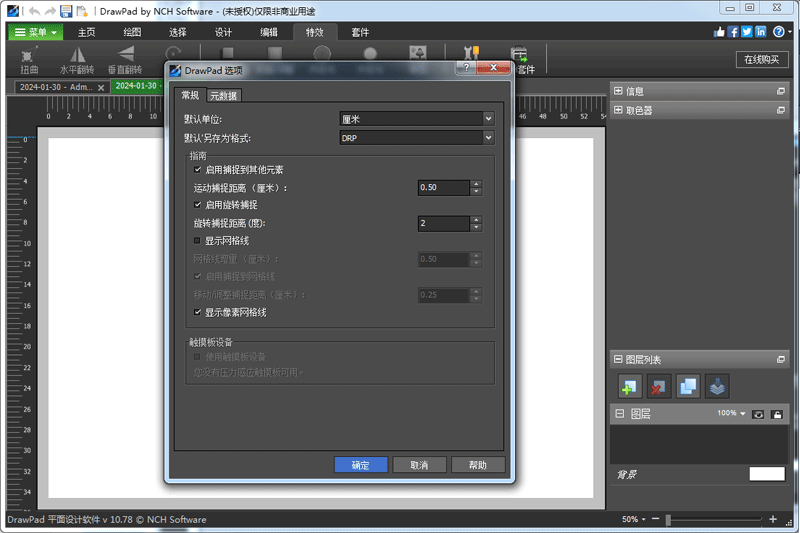This screenshot has height=533, width=800.
Task: Open the LinkedIn share icon
Action: 761,32
